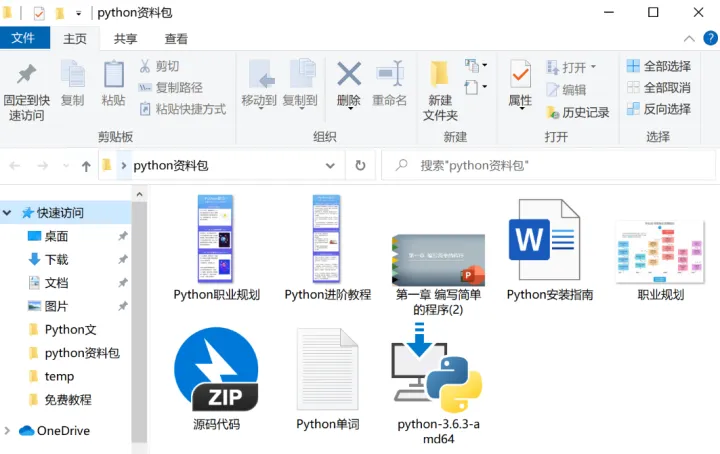Collapse the ribbon with the chevron arrow

tap(689, 39)
